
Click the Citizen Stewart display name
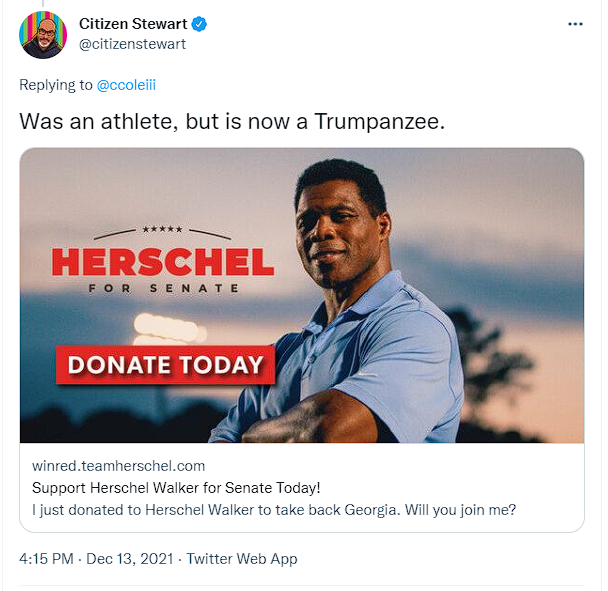click(133, 24)
